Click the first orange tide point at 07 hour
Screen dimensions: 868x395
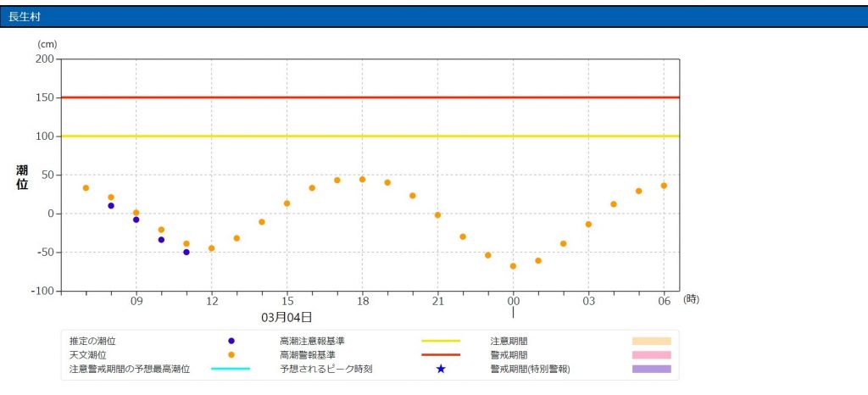coord(86,188)
